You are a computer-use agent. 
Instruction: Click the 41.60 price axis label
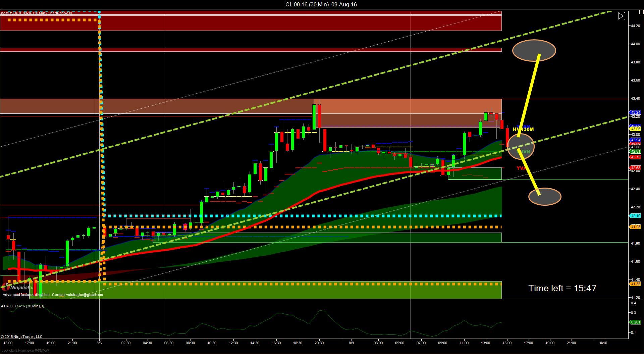(635, 261)
